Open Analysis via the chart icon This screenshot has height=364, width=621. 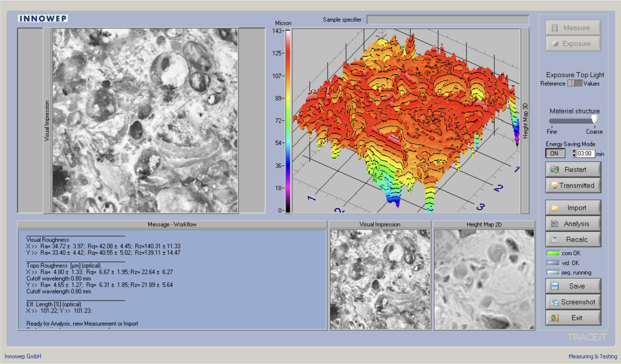coord(573,224)
